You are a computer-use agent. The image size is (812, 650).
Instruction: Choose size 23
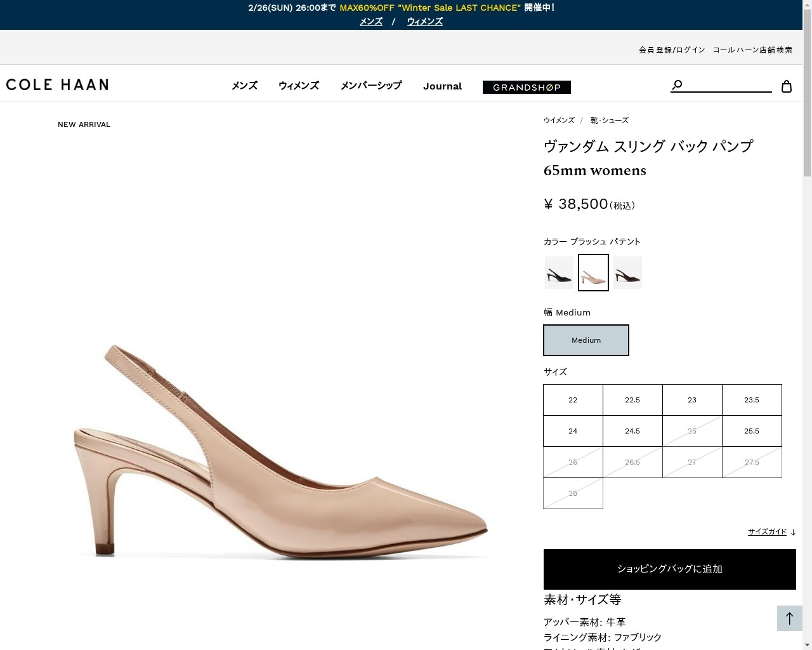click(692, 400)
